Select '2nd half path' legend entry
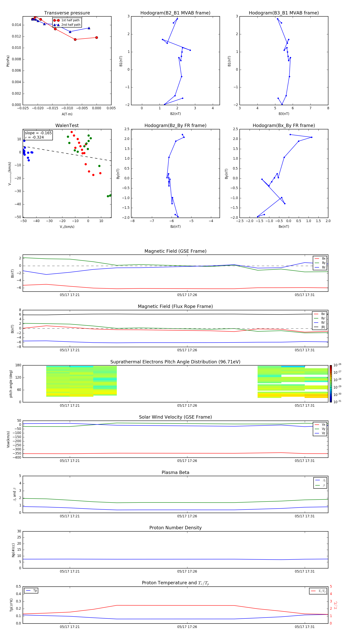 [67, 25]
